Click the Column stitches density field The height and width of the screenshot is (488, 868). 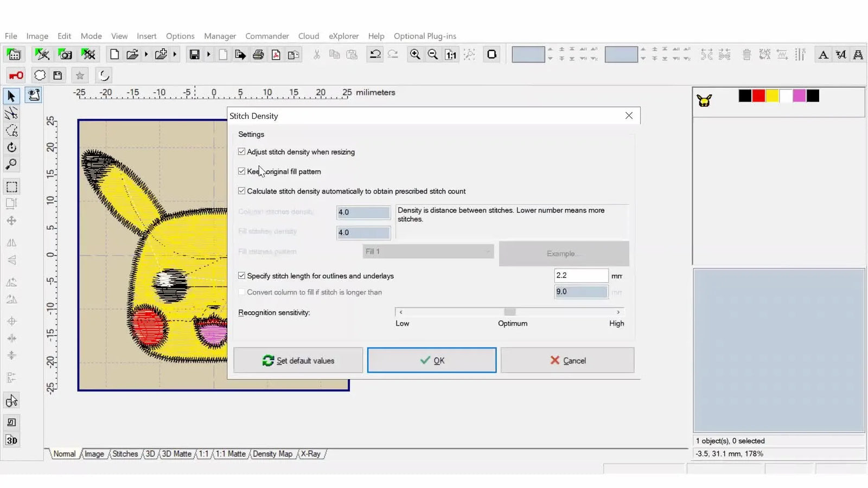tap(363, 212)
